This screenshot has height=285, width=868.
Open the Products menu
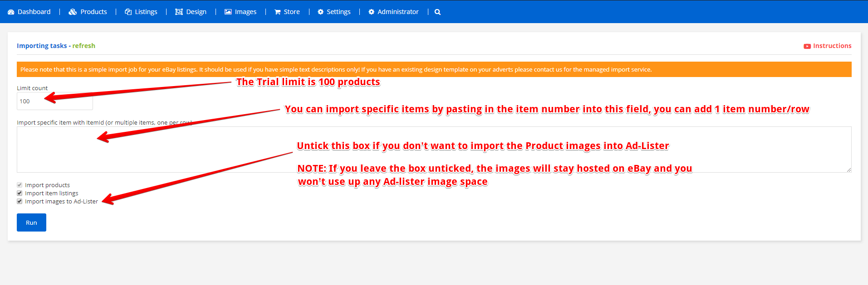point(88,12)
